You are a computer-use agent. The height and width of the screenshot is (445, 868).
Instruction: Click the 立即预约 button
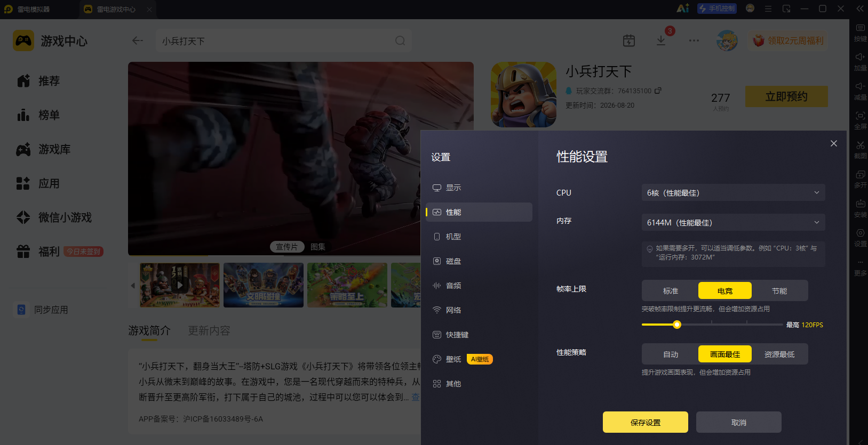(x=786, y=96)
